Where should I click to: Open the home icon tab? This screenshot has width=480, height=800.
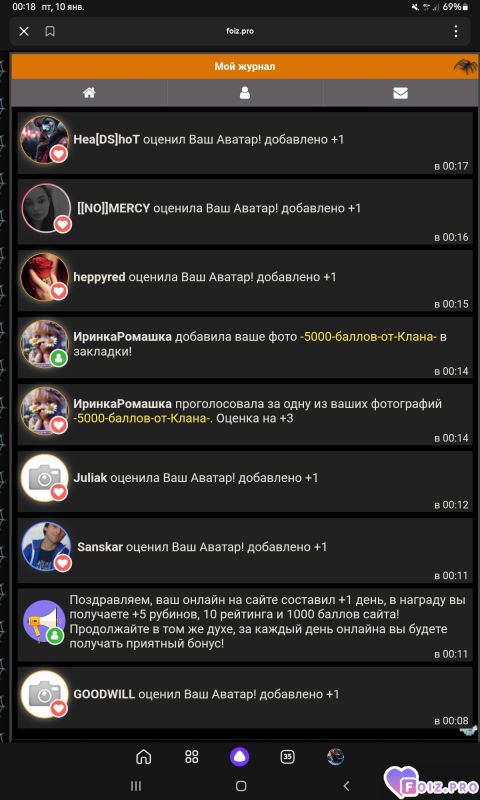89,93
